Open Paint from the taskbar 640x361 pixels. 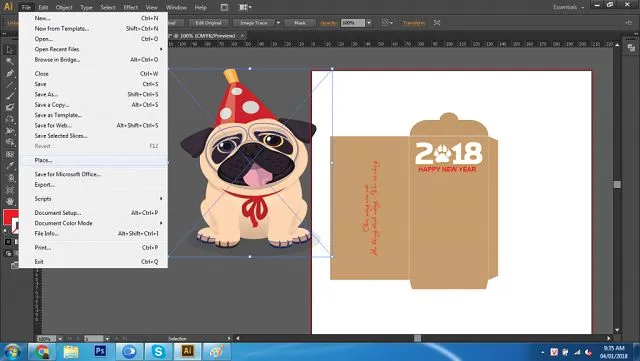pyautogui.click(x=217, y=352)
